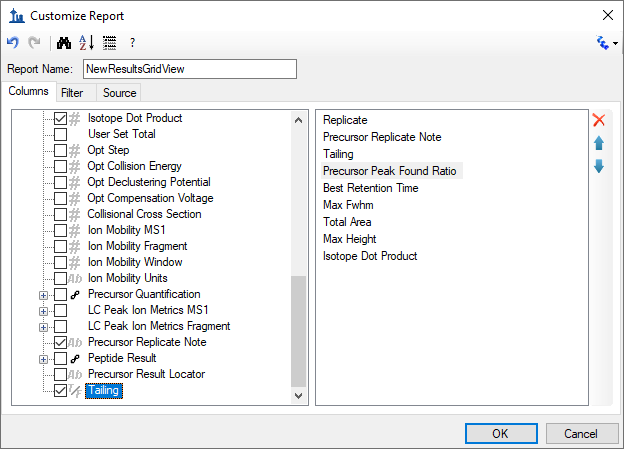Check the Ion Mobility Units box
The image size is (624, 449).
[60, 278]
